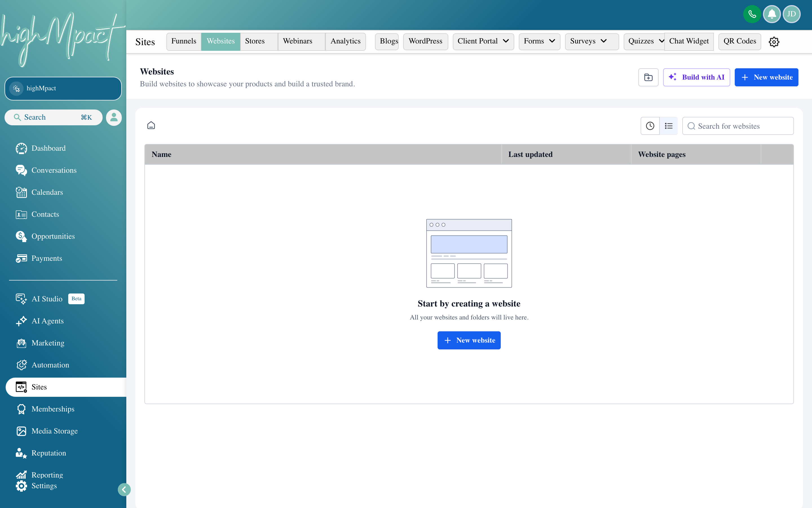Go to the home folder breadcrumb icon
The height and width of the screenshot is (508, 812).
[x=151, y=125]
